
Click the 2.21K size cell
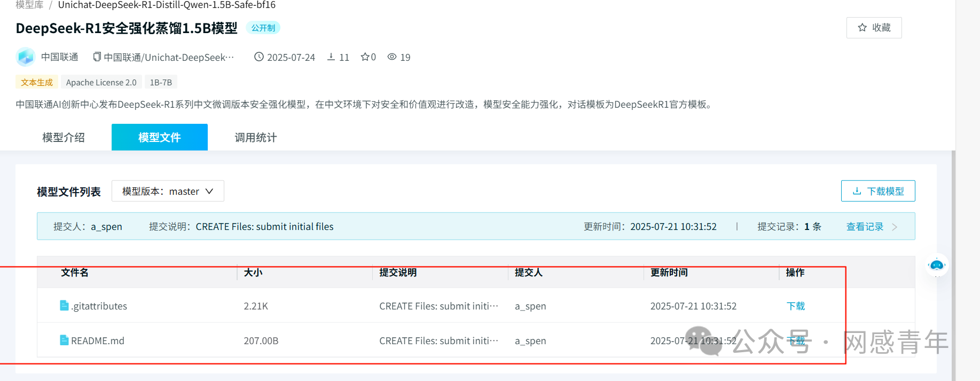(256, 306)
